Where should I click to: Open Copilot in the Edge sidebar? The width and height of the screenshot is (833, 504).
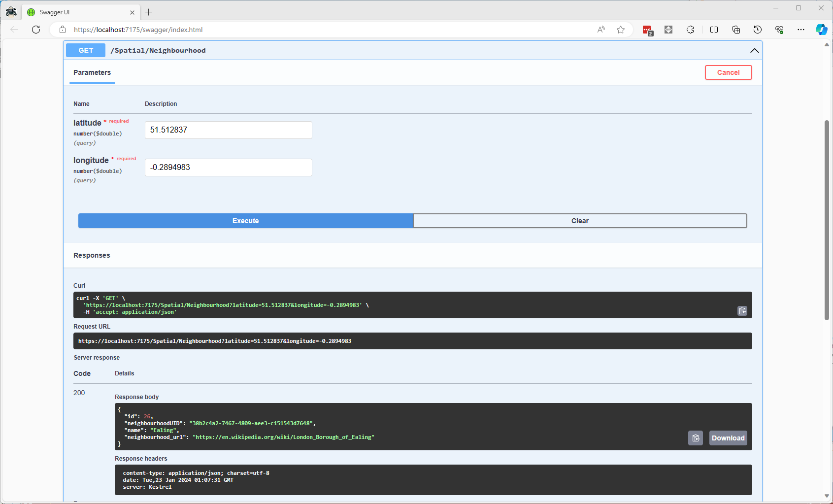click(821, 30)
